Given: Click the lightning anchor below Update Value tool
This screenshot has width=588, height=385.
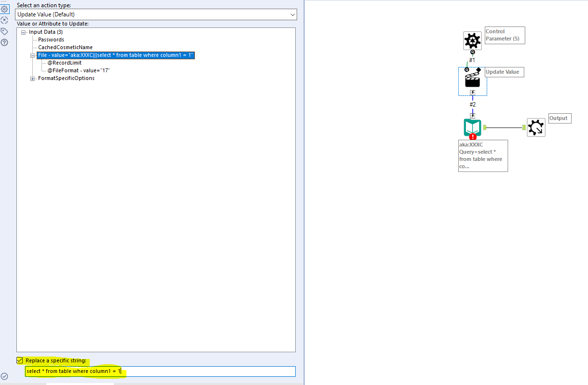Looking at the screenshot, I should [x=472, y=92].
